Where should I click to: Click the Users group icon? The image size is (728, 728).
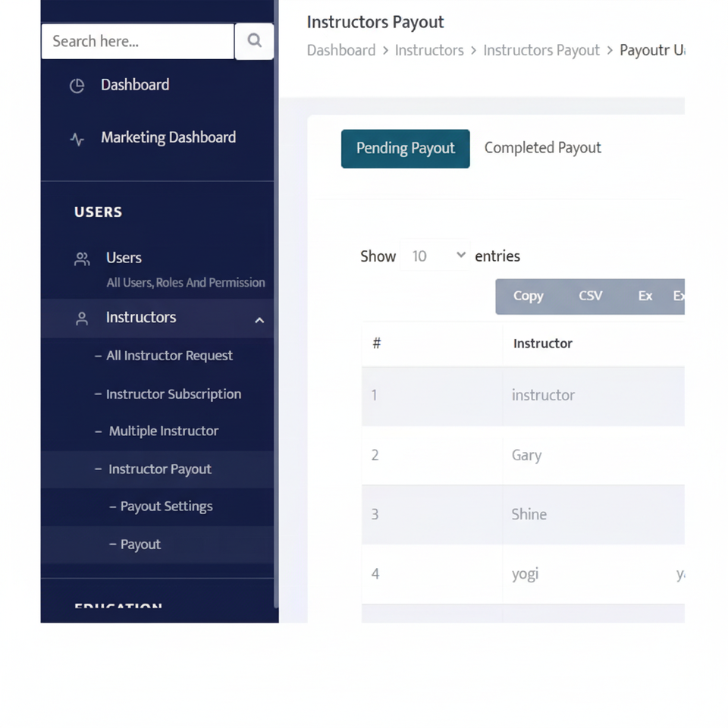click(82, 259)
